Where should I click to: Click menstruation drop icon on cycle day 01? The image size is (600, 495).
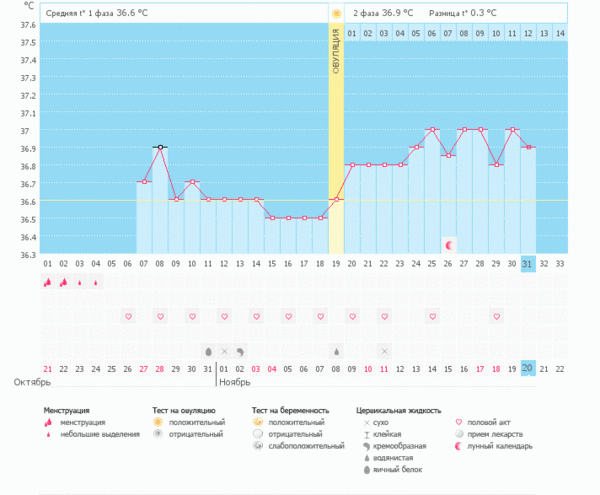[47, 283]
